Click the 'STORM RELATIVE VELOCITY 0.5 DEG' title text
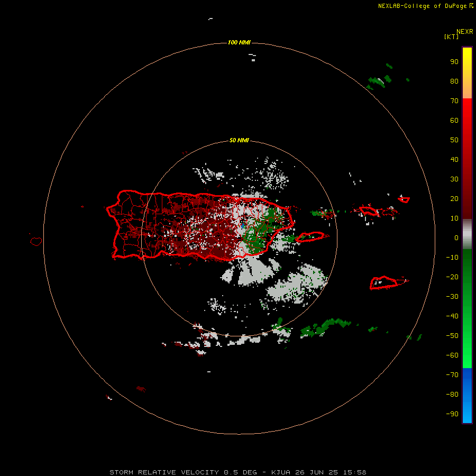 click(x=183, y=472)
